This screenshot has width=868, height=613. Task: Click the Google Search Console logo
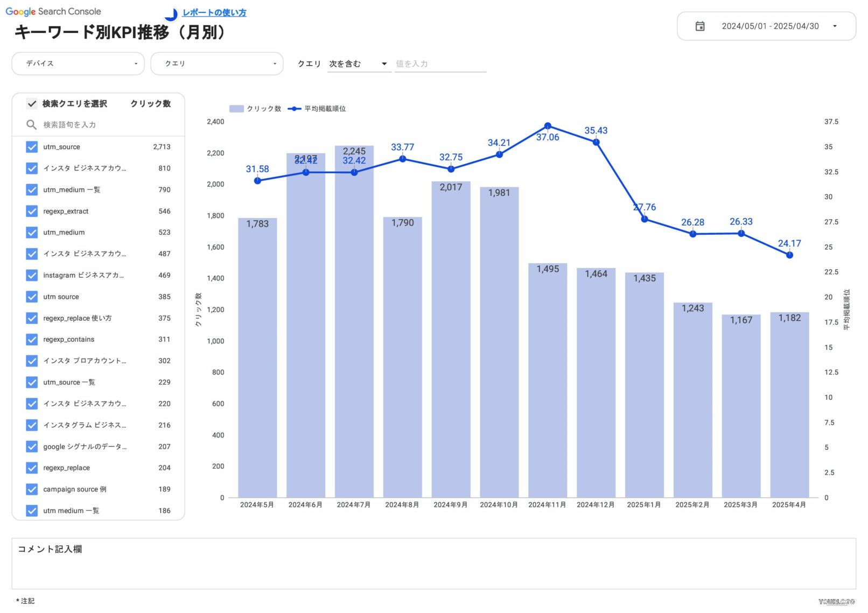click(53, 11)
